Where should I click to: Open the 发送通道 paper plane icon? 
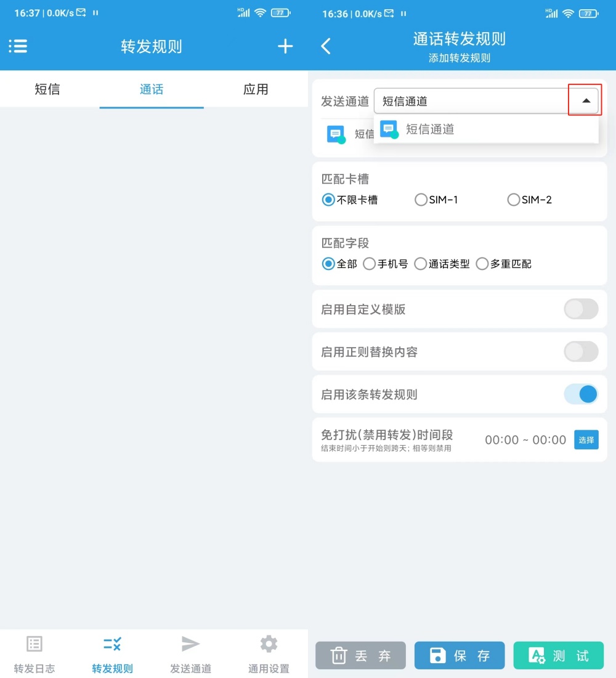(190, 644)
